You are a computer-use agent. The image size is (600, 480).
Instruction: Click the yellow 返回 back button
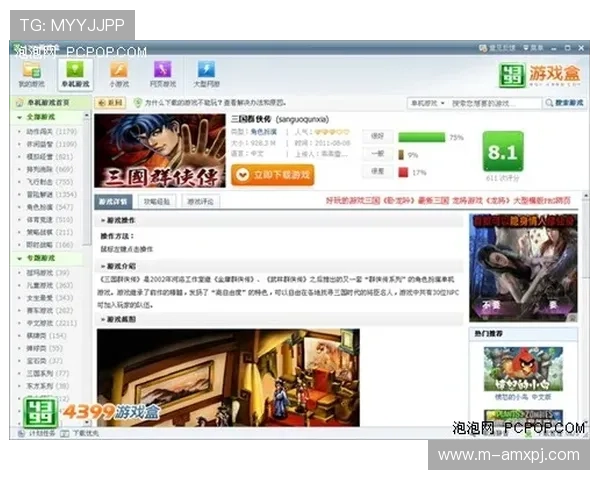pyautogui.click(x=110, y=103)
